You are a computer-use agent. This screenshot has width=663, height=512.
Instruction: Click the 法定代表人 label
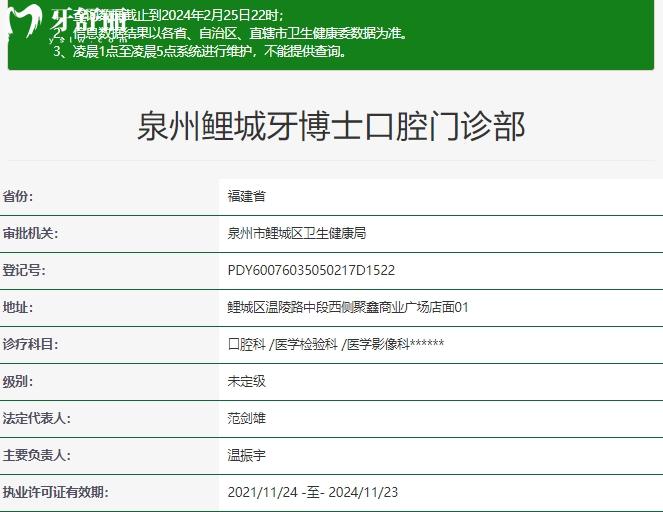coord(37,418)
